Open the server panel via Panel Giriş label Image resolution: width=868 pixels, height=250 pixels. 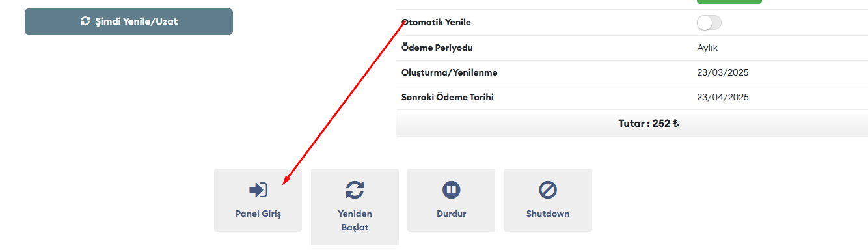(258, 214)
